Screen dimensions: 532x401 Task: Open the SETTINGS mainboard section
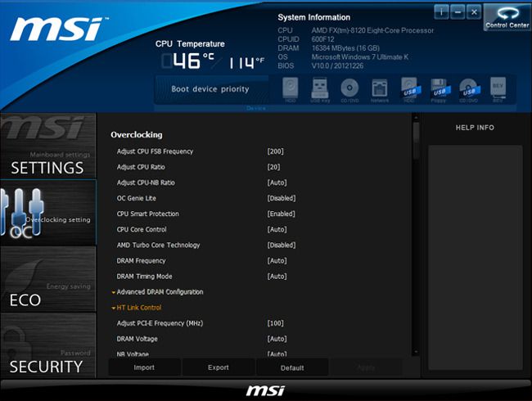pyautogui.click(x=48, y=146)
